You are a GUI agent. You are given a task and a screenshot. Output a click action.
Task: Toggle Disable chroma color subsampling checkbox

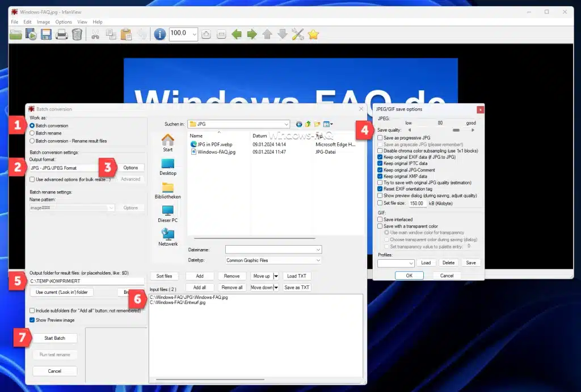pyautogui.click(x=380, y=151)
